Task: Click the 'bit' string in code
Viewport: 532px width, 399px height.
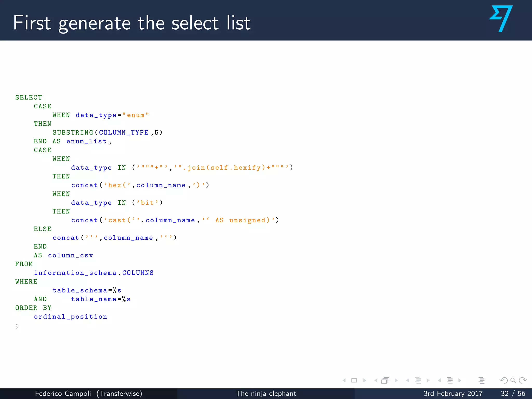Action: pos(147,203)
